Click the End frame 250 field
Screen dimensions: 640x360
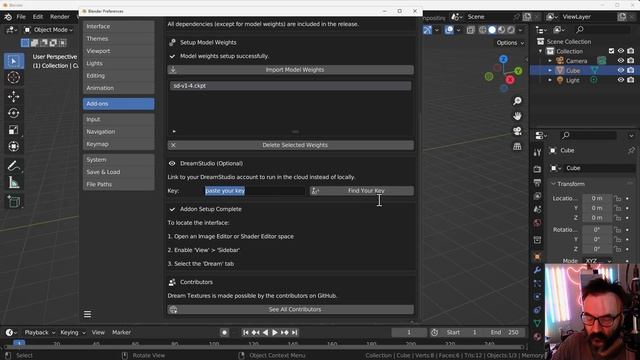coord(505,333)
